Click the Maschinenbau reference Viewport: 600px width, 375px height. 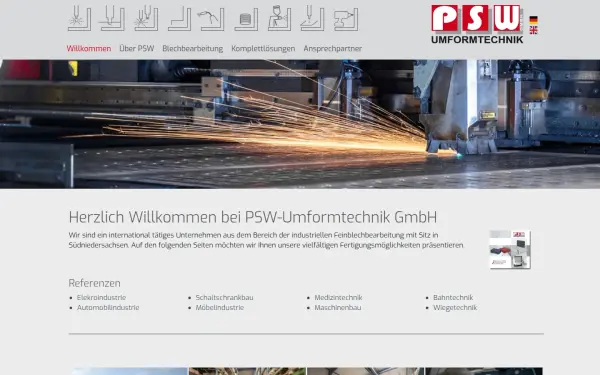(338, 307)
